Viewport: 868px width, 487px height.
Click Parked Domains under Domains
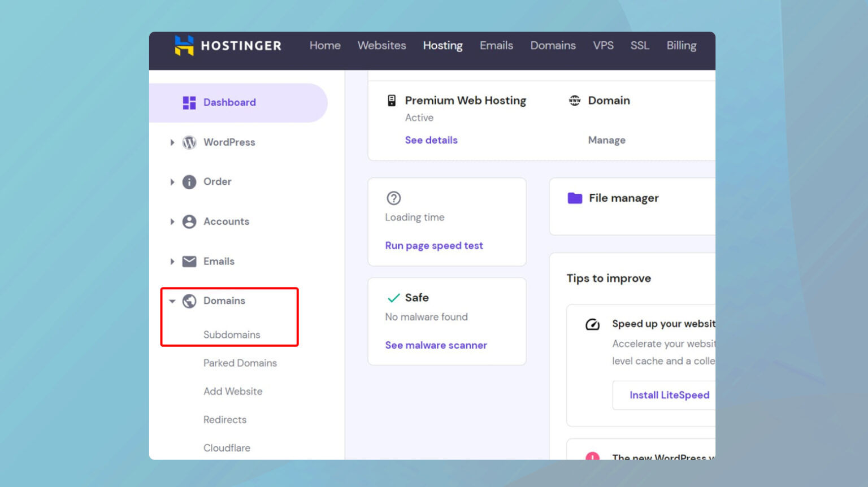(x=240, y=363)
